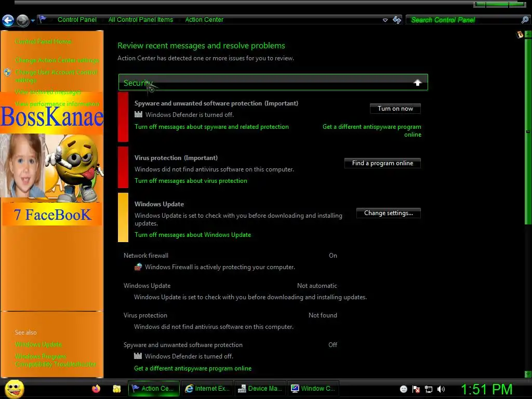Image resolution: width=532 pixels, height=399 pixels.
Task: Click 'Not found' virus protection status
Action: tap(323, 315)
